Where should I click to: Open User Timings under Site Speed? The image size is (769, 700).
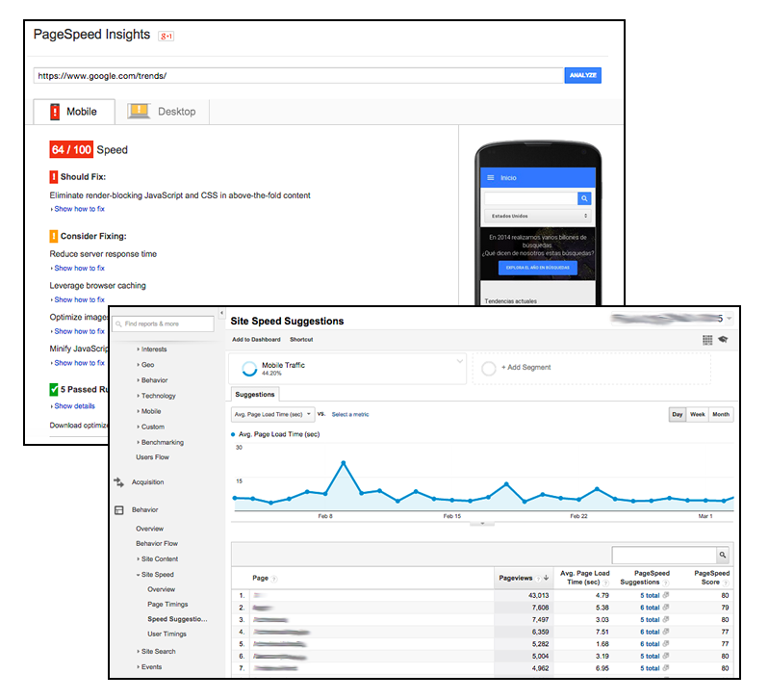[x=167, y=635]
